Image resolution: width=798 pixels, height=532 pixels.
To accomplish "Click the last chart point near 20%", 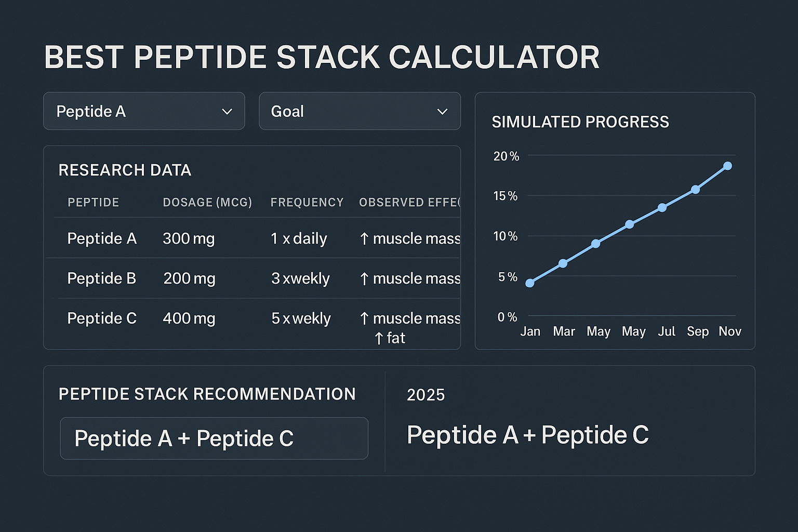I will [x=727, y=165].
